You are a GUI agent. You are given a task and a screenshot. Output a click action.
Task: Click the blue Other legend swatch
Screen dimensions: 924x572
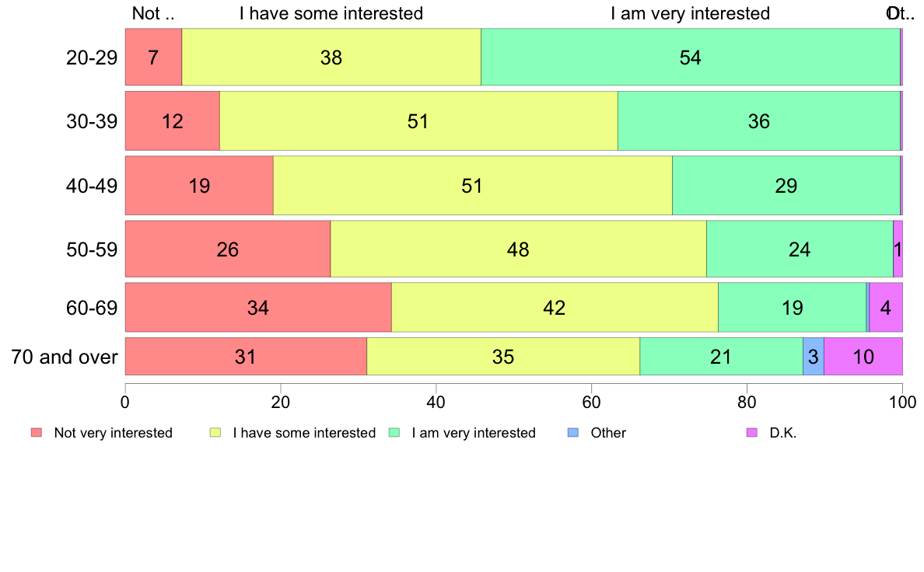click(572, 432)
